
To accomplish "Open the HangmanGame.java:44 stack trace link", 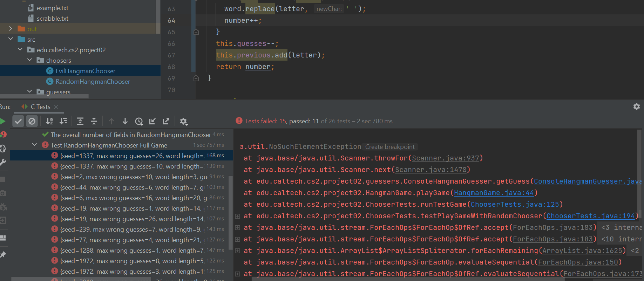I will click(494, 193).
